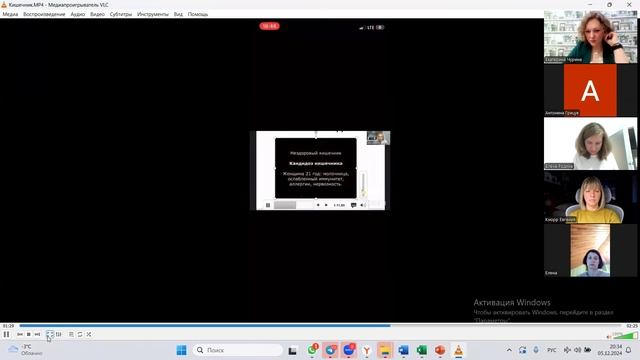Open the Вид menu
The image size is (640, 360).
point(178,14)
